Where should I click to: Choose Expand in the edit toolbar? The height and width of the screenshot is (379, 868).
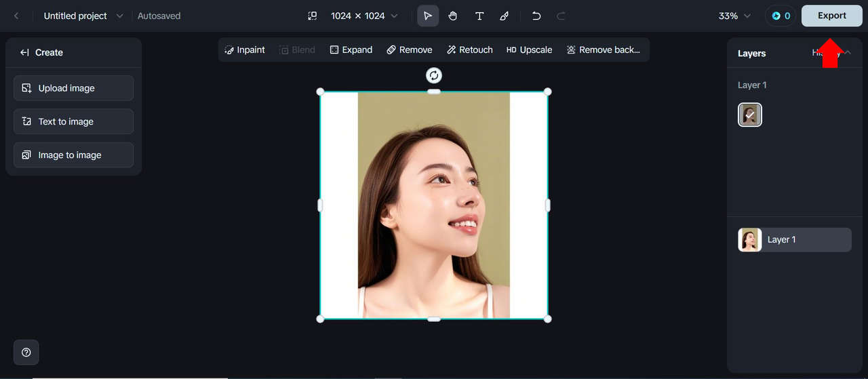(351, 49)
